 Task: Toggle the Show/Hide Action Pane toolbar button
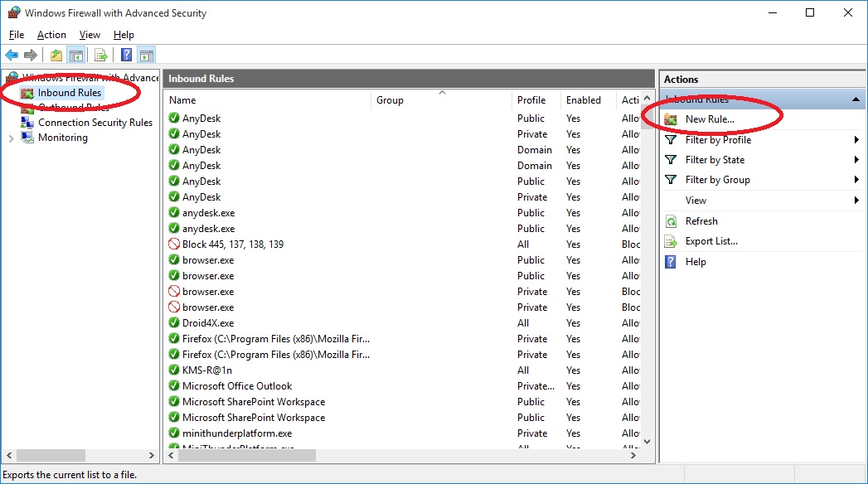point(147,56)
